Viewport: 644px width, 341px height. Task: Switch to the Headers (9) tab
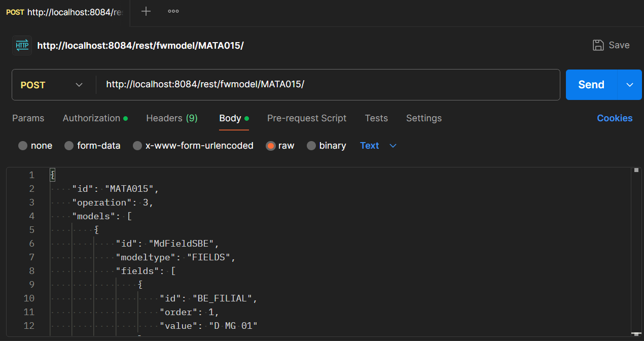(172, 118)
